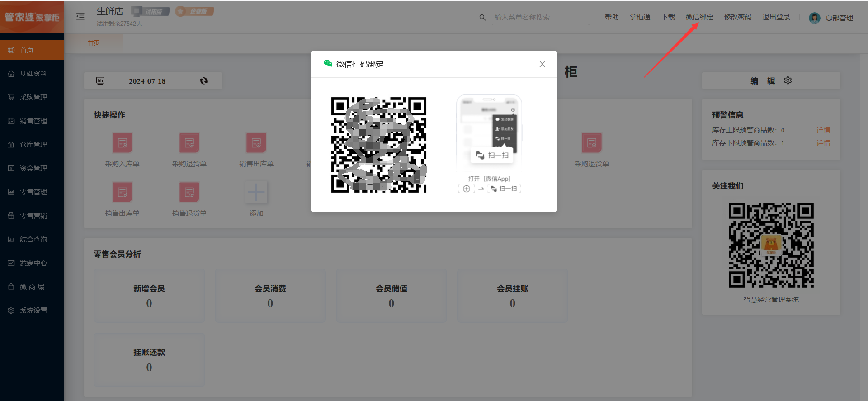The image size is (868, 401).
Task: Click the user avatar icon
Action: click(x=815, y=18)
